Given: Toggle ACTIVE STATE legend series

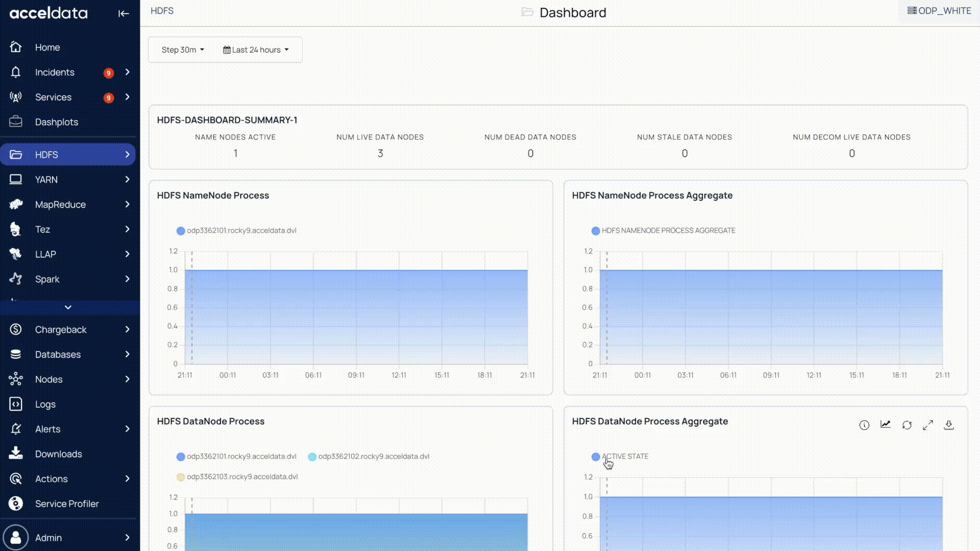Looking at the screenshot, I should click(x=624, y=457).
